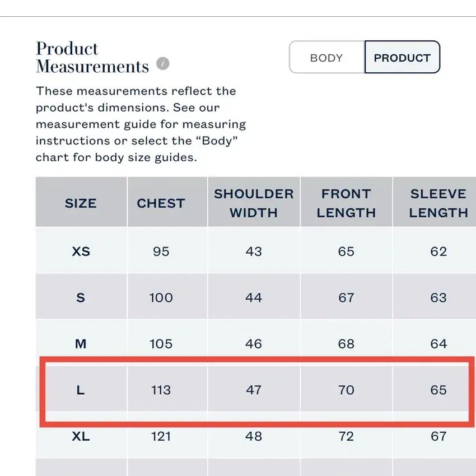Click the L chest value 113

[161, 390]
